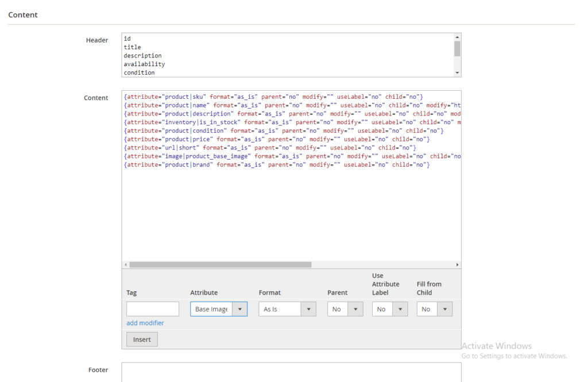Click the Header box scroll-up arrow
The height and width of the screenshot is (382, 588).
coord(457,37)
